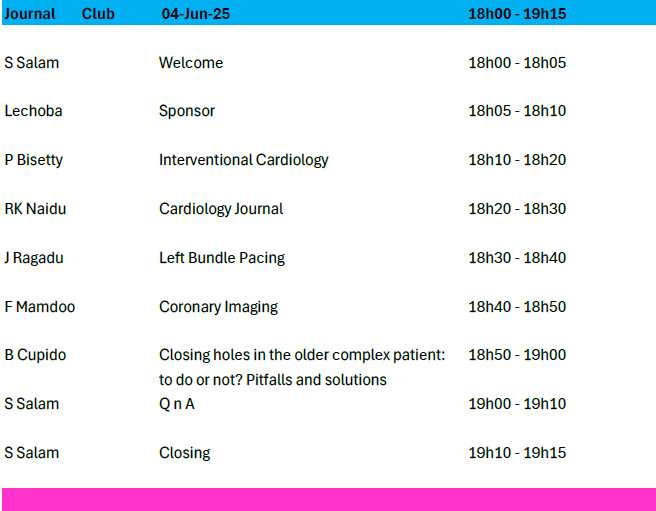Select the "Cardiology Journal" cell
The width and height of the screenshot is (656, 511).
click(x=221, y=209)
